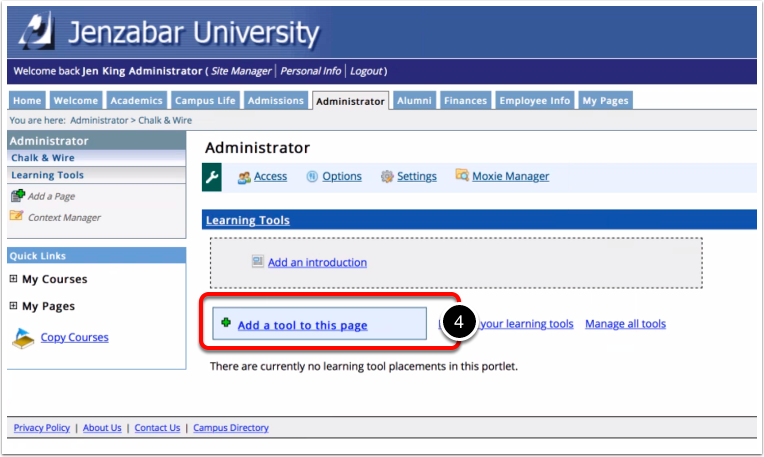Open the Finances tab
The width and height of the screenshot is (764, 457).
[465, 100]
